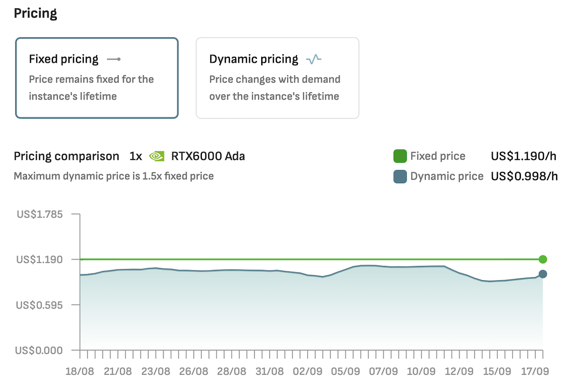Click the US$1.785 y-axis label
Image resolution: width=588 pixels, height=390 pixels.
(39, 214)
